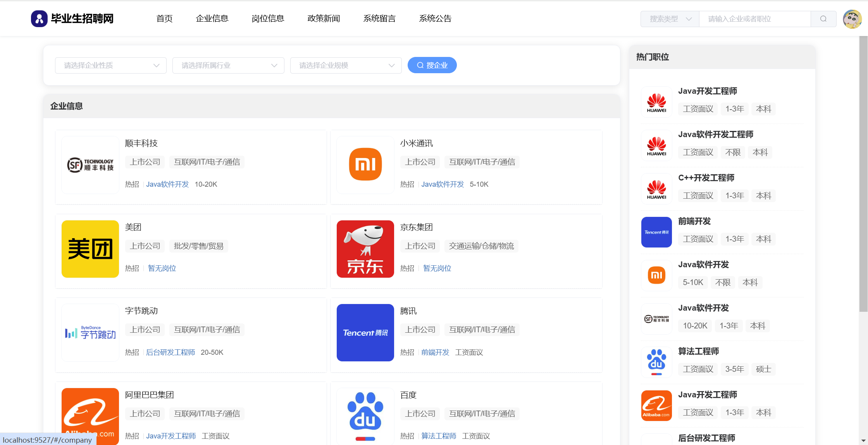Open the Xiaomi company logo
Viewport: 868px width, 445px height.
[365, 165]
